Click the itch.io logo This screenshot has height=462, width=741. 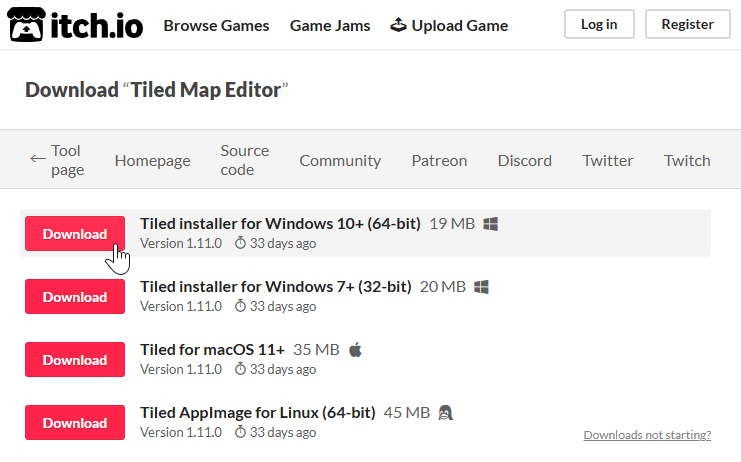tap(75, 25)
